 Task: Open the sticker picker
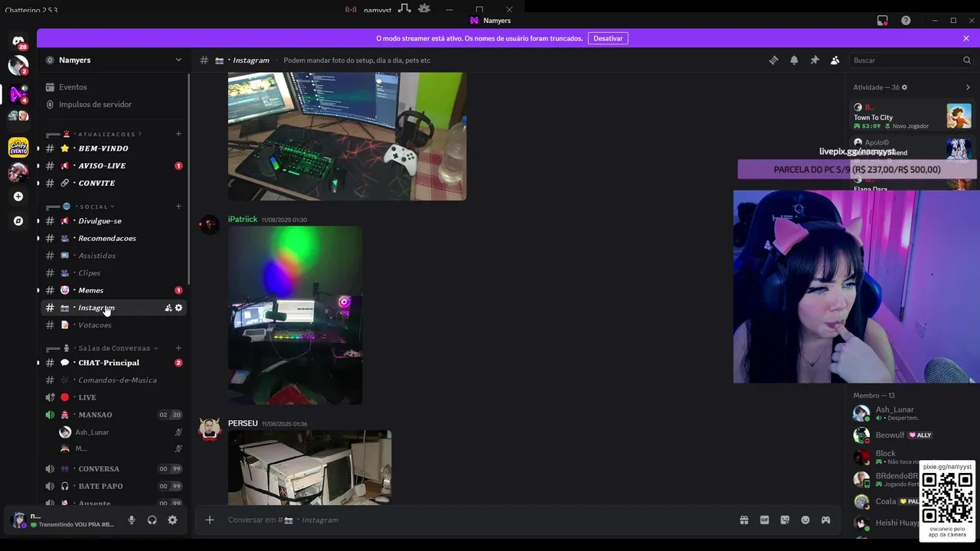(785, 520)
